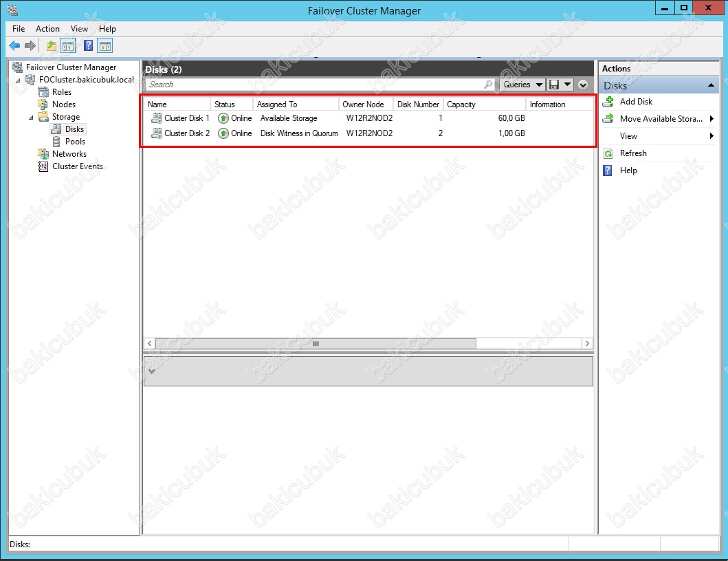Sort by the Capacity column header

[484, 104]
